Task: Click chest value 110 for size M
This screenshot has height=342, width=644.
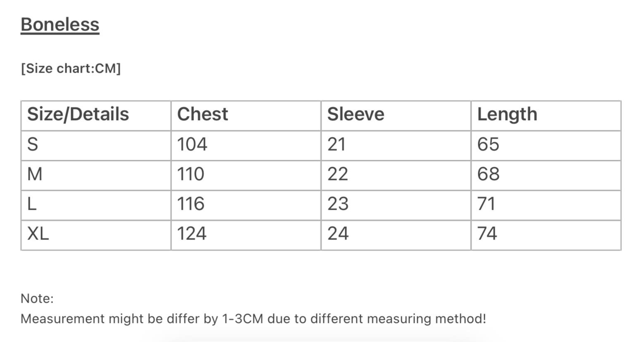Action: 246,175
